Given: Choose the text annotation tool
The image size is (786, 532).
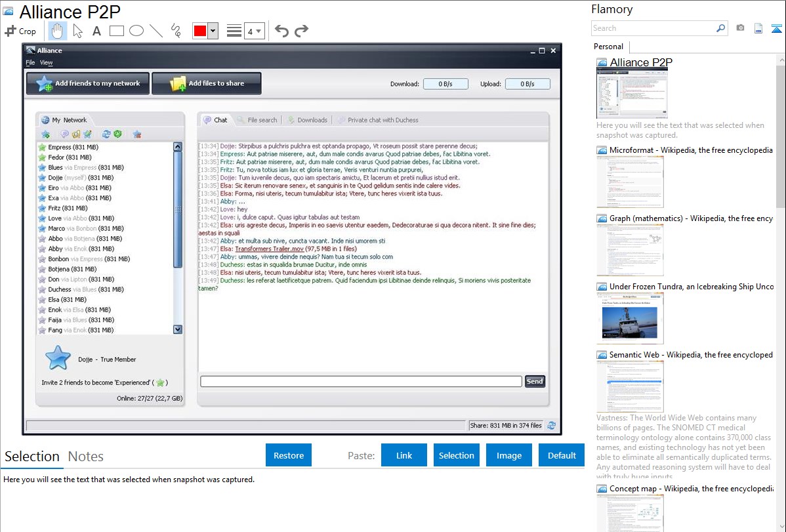Looking at the screenshot, I should [96, 31].
